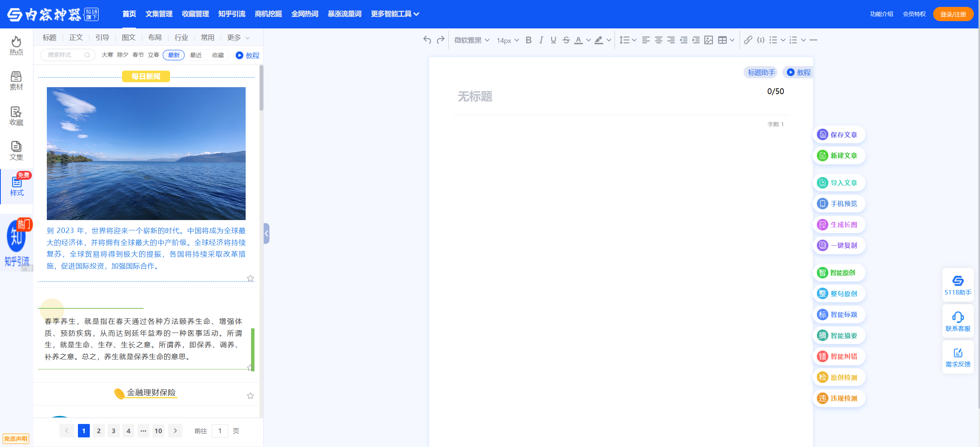Open the 商机挖掘 nav item
This screenshot has width=980, height=447.
(x=268, y=14)
